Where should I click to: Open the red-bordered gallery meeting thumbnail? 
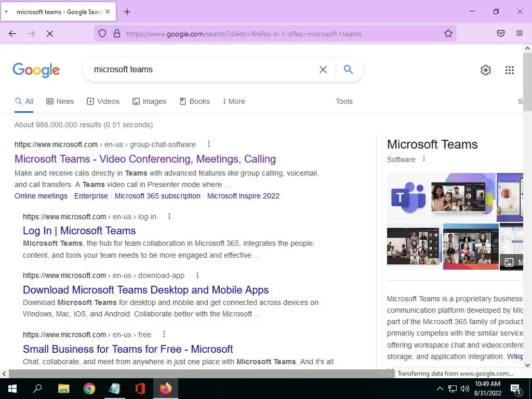click(x=471, y=246)
